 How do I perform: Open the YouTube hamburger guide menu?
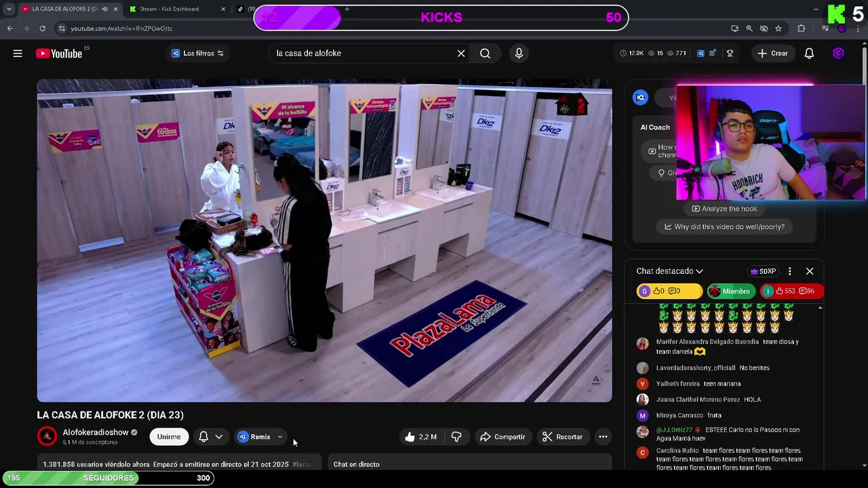tap(18, 54)
